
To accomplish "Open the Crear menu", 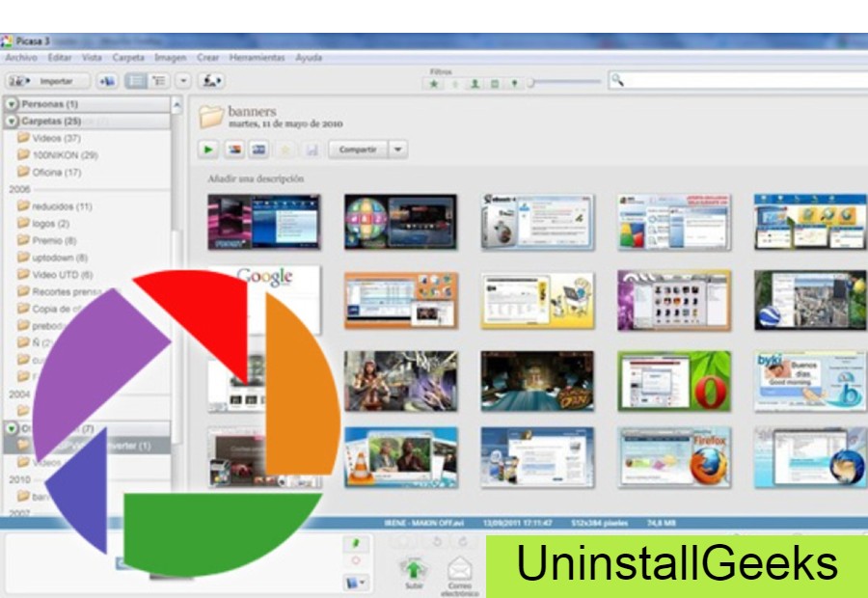I will click(207, 58).
